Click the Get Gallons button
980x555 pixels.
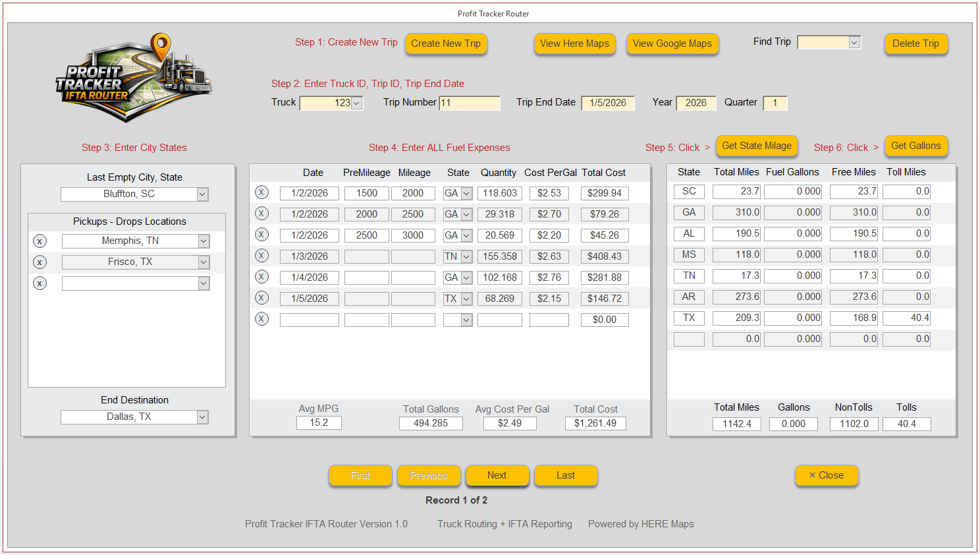[x=916, y=146]
